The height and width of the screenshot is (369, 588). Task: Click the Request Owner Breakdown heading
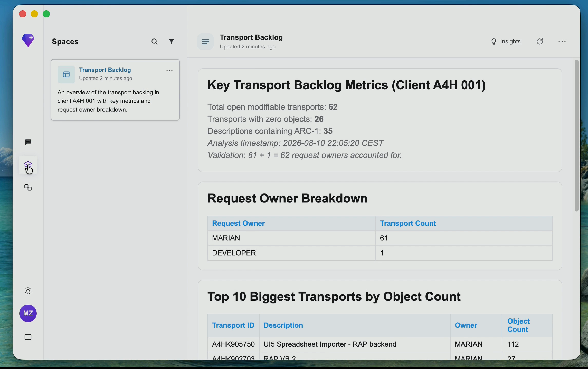(x=287, y=199)
